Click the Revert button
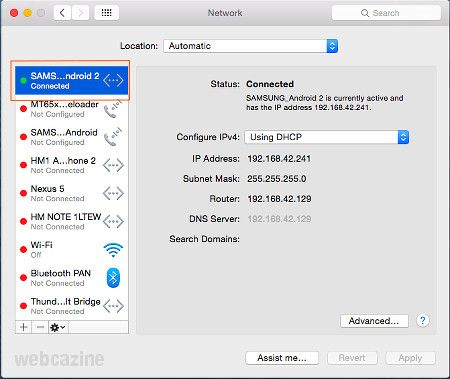The image size is (450, 379). pos(352,358)
